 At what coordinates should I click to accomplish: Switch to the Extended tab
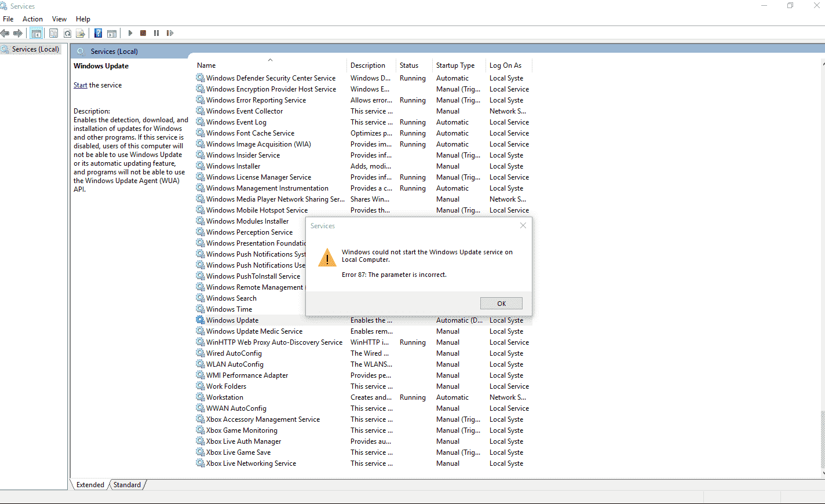[x=90, y=485]
